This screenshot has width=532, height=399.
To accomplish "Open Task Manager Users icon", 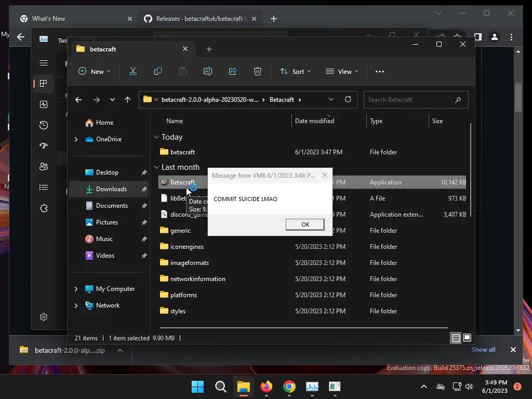I will tap(44, 167).
